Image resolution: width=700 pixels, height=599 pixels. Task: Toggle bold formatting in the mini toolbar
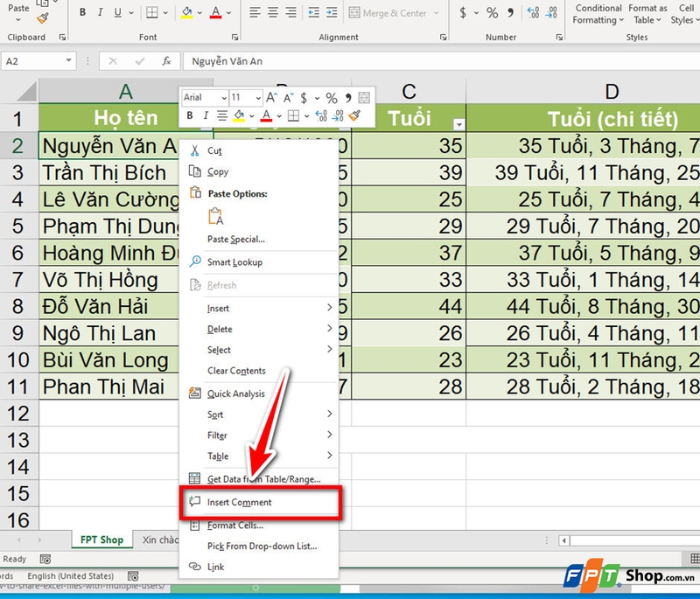pos(189,115)
